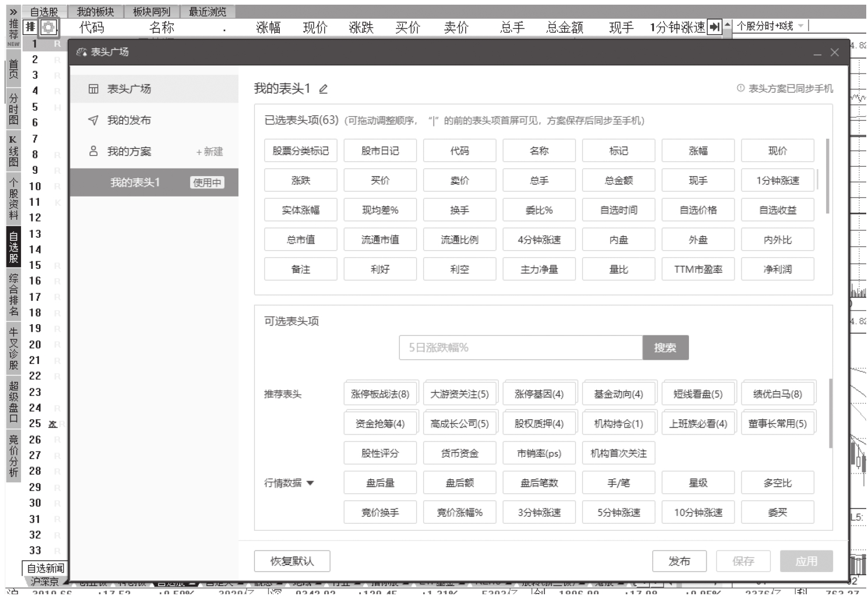This screenshot has height=596, width=868.
Task: Click the selected header item 自选收益
Action: 778,210
